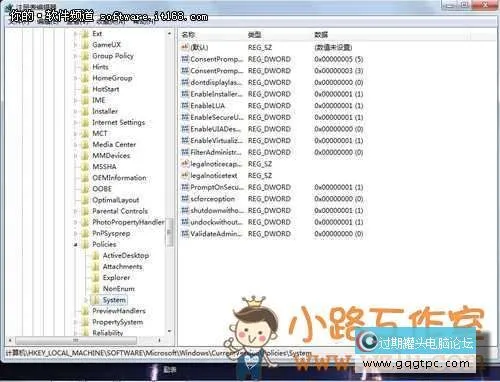Click the FilterAdministr... data value 0x00000000 (0)

click(x=339, y=152)
